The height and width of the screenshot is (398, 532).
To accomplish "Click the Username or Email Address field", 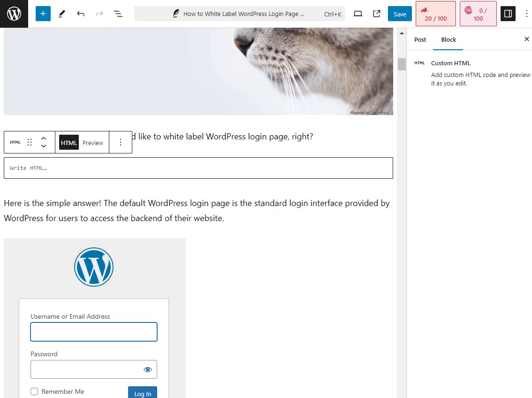I will 94,332.
